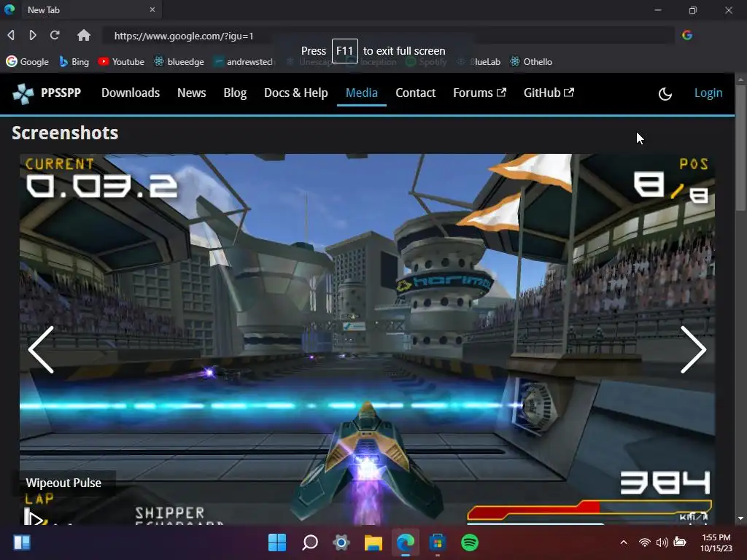The width and height of the screenshot is (747, 560).
Task: Click the PPSSPP logo icon
Action: point(23,93)
